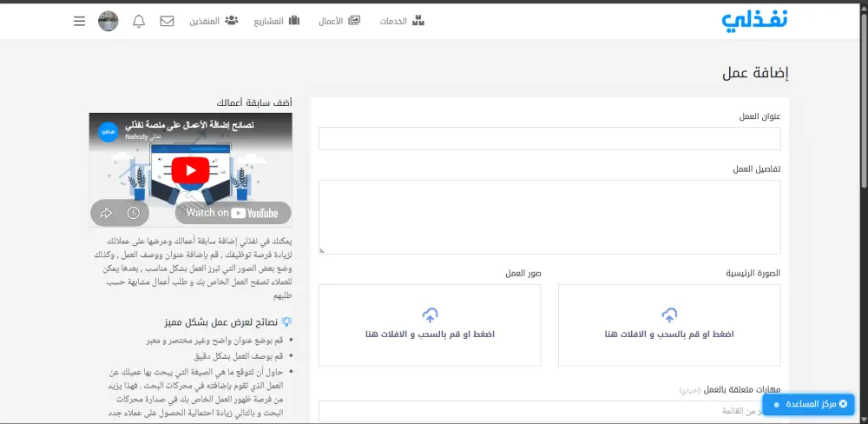This screenshot has height=424, width=868.
Task: Open the مهارات متعلقة بالعمل dropdown list
Action: pos(549,411)
